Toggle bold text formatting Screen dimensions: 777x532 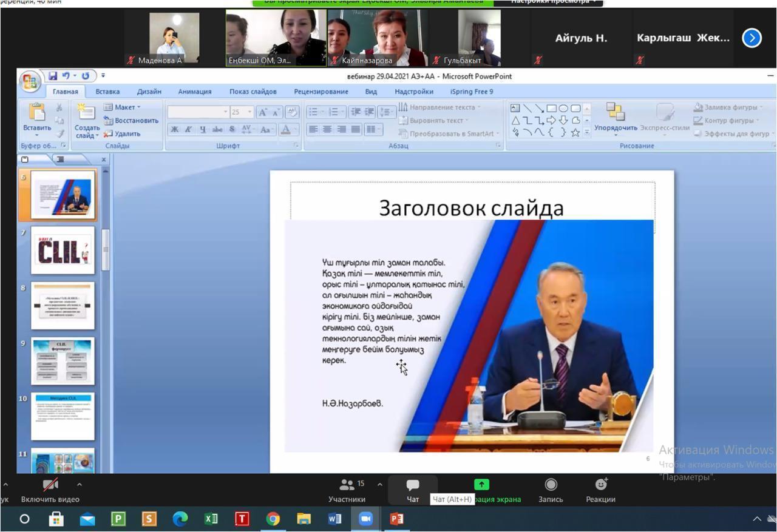click(175, 129)
